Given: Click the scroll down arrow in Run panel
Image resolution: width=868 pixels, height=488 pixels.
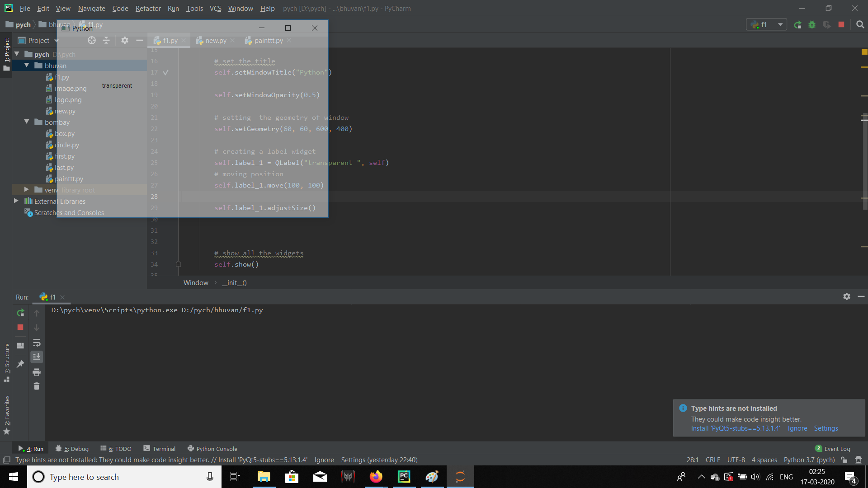Looking at the screenshot, I should point(36,327).
